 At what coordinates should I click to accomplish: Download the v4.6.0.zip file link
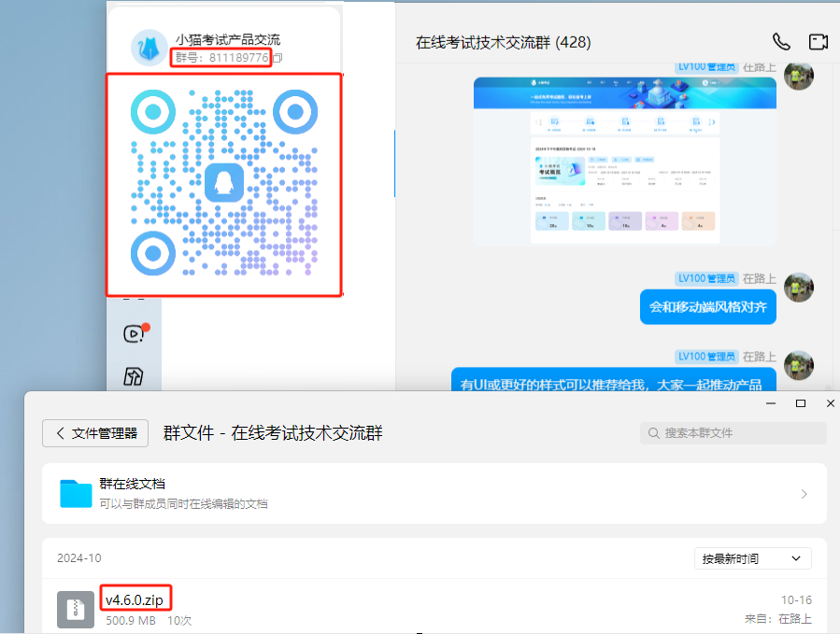(135, 599)
